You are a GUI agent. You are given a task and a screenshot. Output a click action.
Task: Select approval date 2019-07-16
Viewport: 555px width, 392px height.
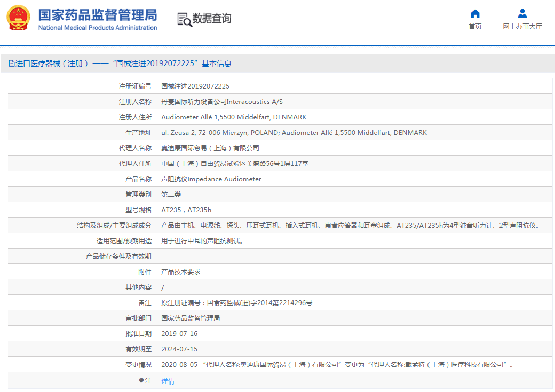179,334
